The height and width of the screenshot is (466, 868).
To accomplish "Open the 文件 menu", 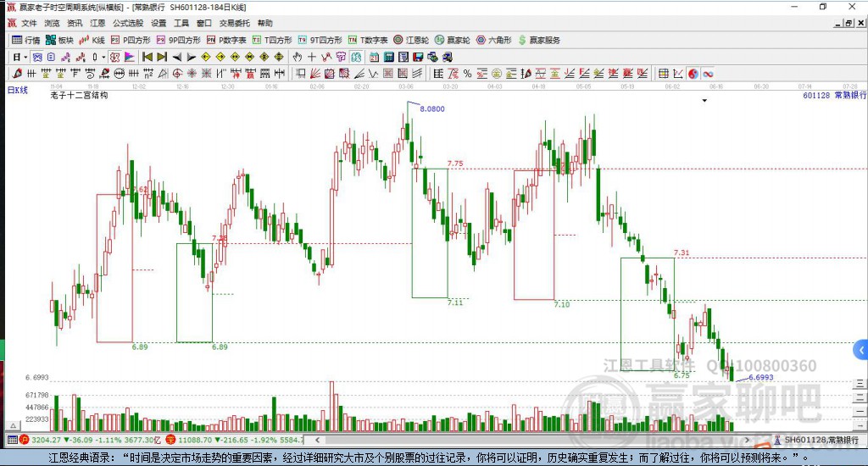I will click(29, 23).
